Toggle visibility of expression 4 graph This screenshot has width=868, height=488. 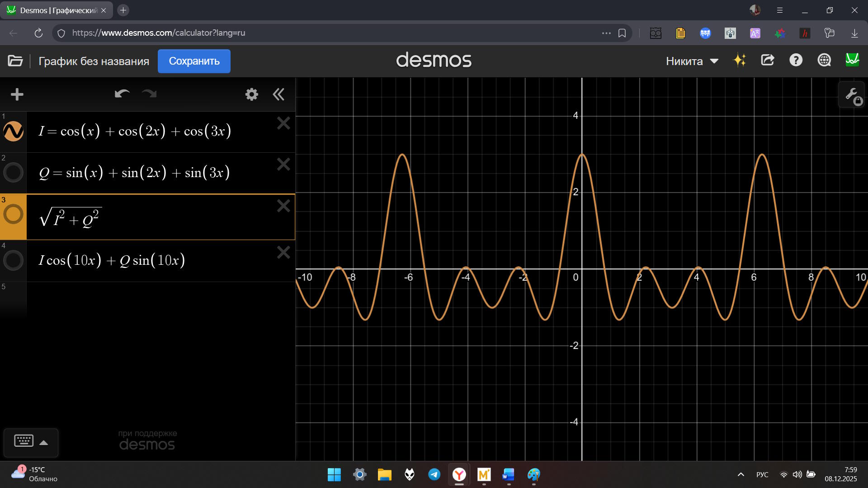[13, 261]
